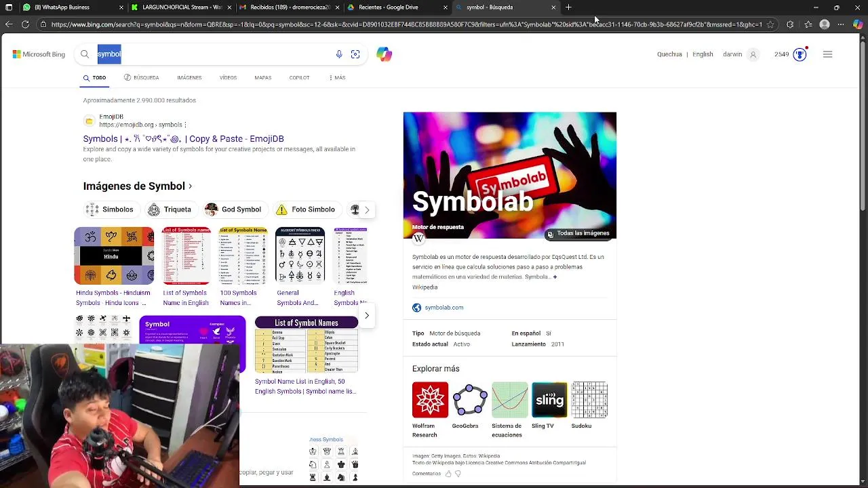Close the WhatsApp Business tab
The width and height of the screenshot is (868, 488).
tap(121, 7)
